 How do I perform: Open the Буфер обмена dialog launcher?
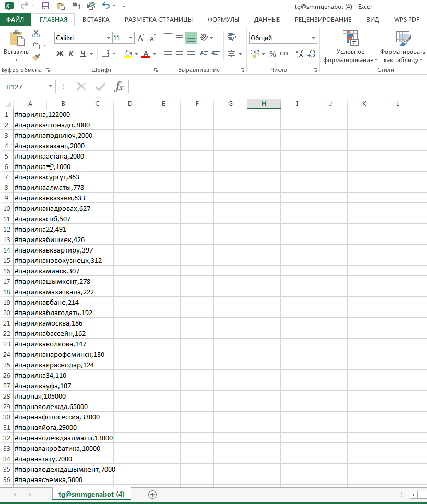click(48, 70)
